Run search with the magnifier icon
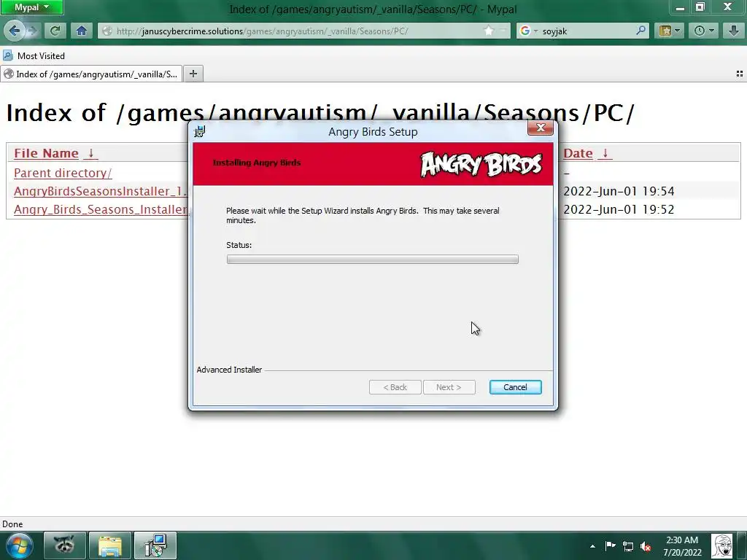 pyautogui.click(x=640, y=31)
